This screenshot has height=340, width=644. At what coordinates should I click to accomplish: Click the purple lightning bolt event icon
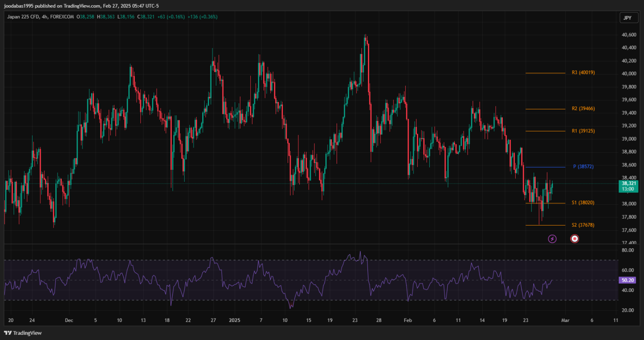pos(552,239)
